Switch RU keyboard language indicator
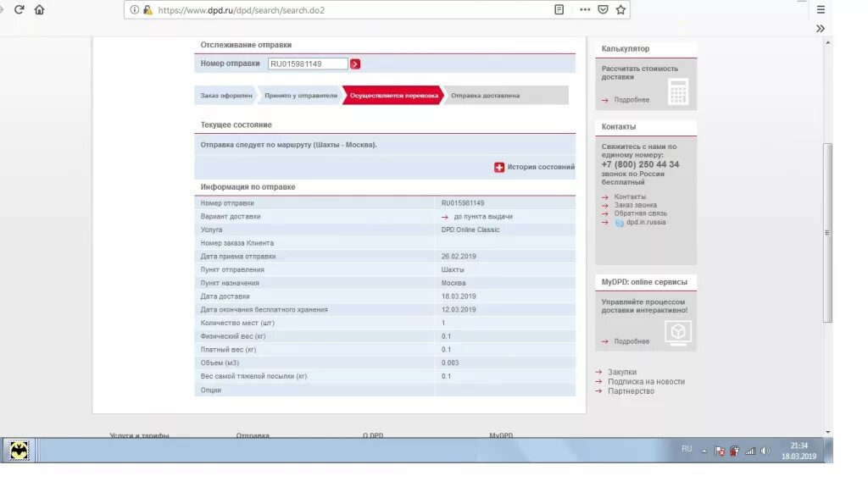This screenshot has width=868, height=487. tap(687, 449)
